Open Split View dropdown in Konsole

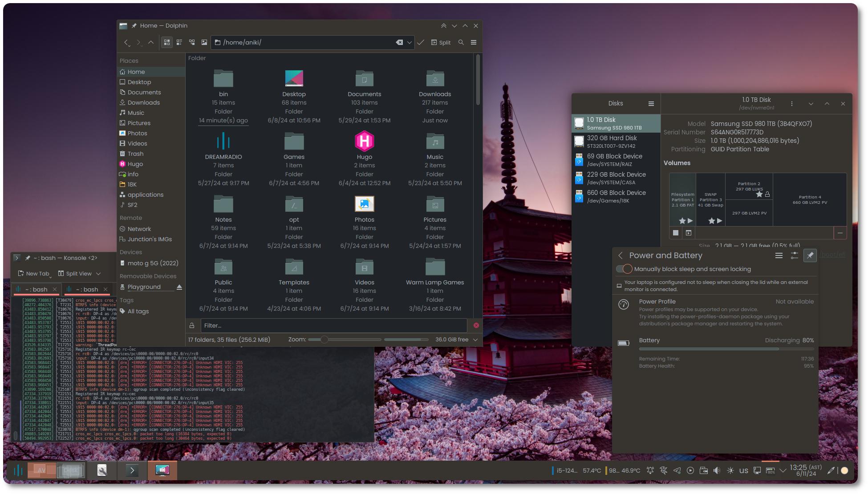(79, 273)
